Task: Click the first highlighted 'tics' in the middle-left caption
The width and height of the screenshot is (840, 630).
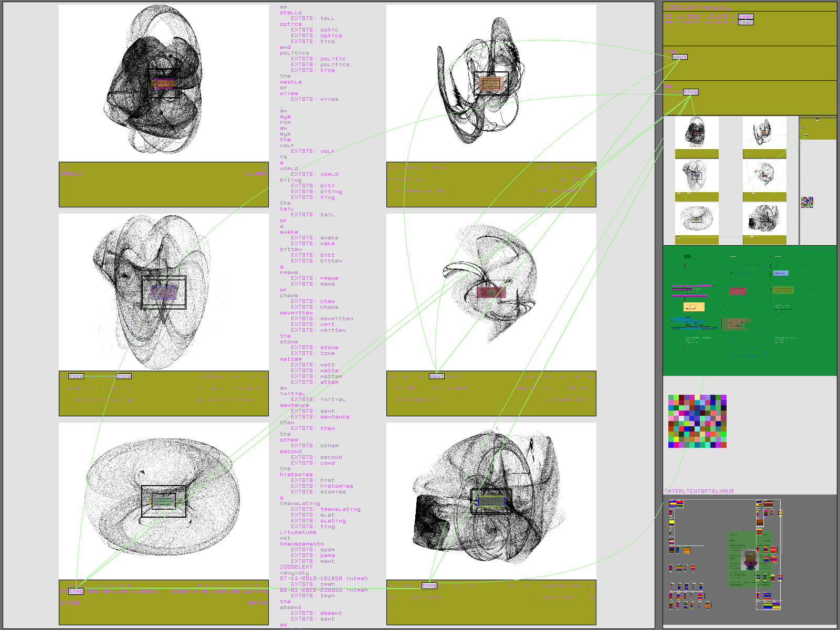Action: 76,376
